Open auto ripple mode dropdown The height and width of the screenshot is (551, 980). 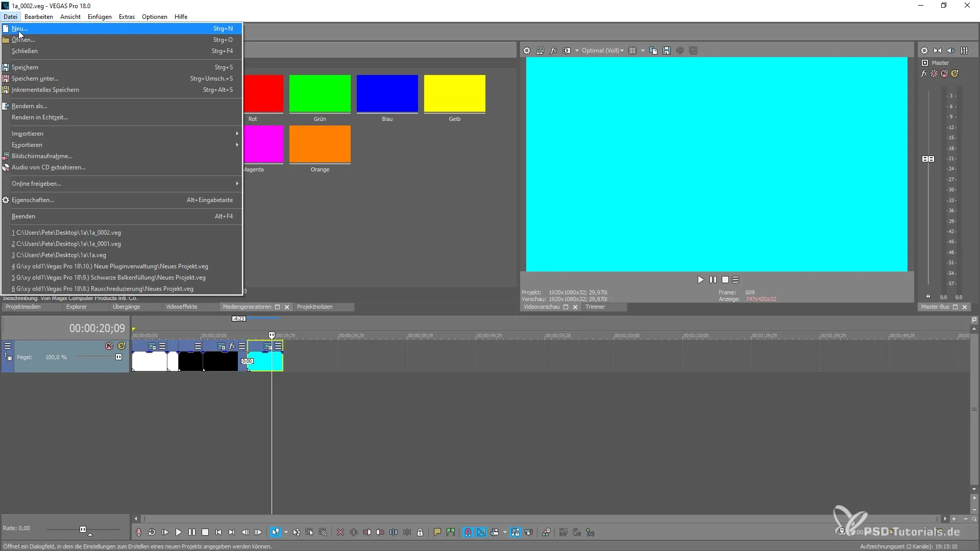tap(505, 532)
